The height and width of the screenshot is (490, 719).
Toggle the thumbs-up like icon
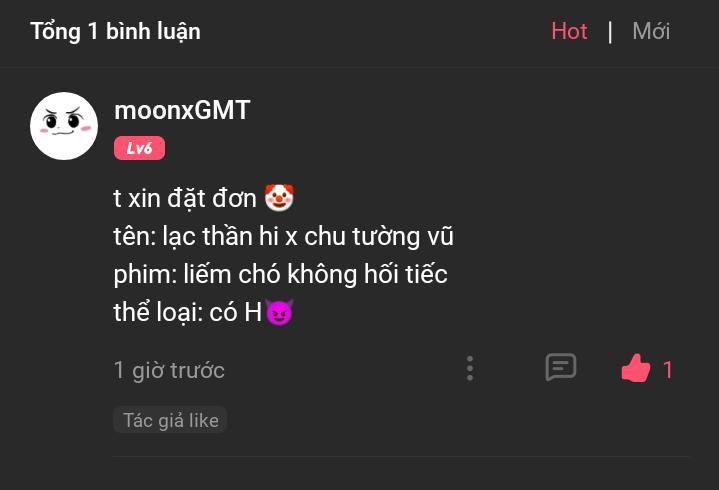[636, 368]
